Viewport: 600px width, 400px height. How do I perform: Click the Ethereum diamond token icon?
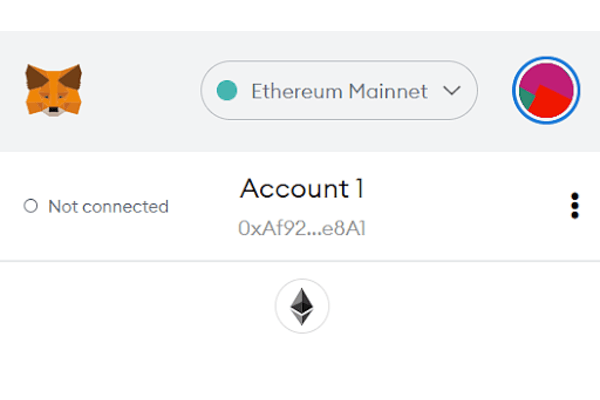click(x=301, y=307)
